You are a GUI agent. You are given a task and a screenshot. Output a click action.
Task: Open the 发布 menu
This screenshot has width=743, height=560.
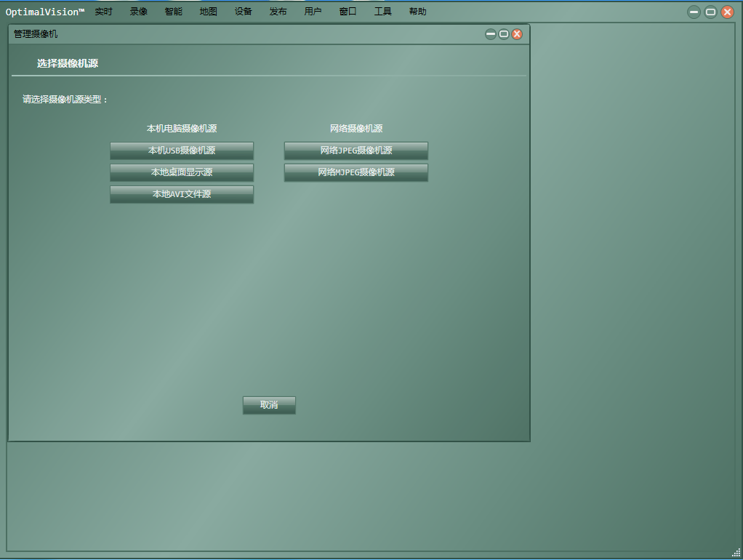point(278,12)
